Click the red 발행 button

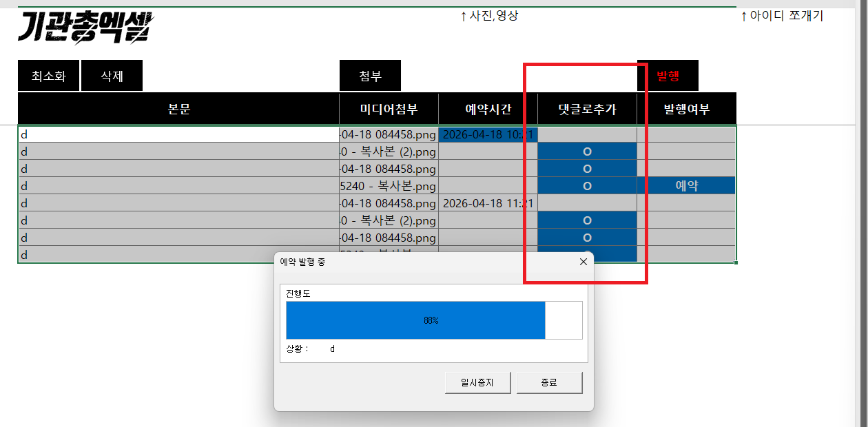click(668, 76)
